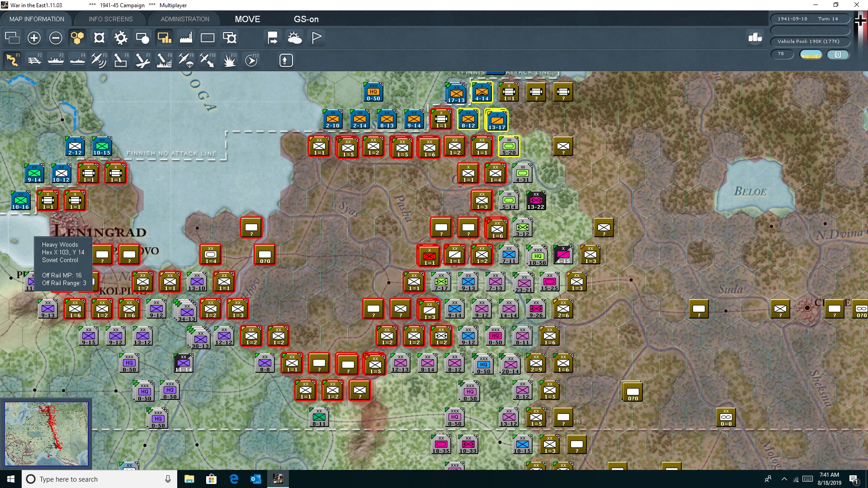Activate F3 naval transport mode
The height and width of the screenshot is (488, 868).
(56, 60)
